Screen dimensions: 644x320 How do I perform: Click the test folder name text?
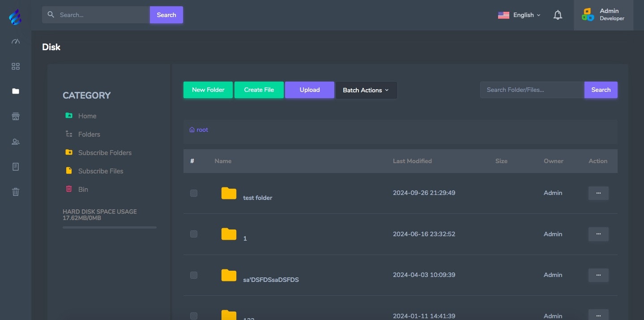coord(258,198)
